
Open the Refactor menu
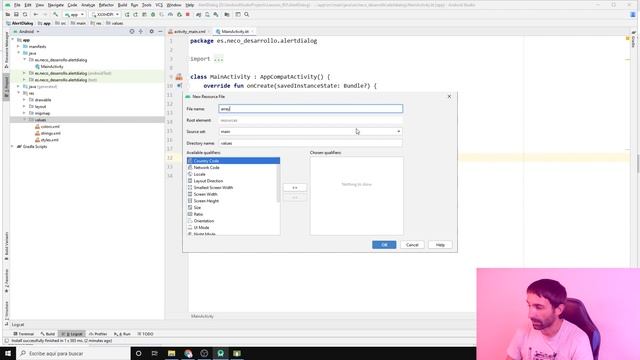[106, 5]
